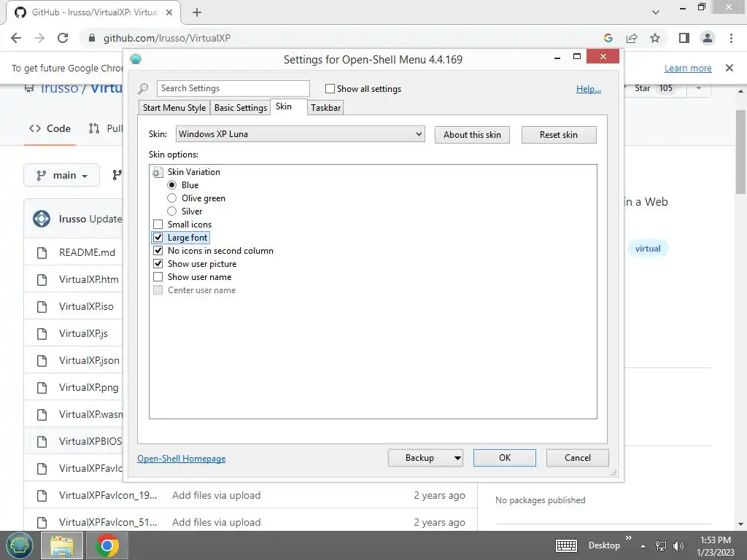Viewport: 747px width, 560px height.
Task: Open File Explorer from the taskbar
Action: (x=62, y=545)
